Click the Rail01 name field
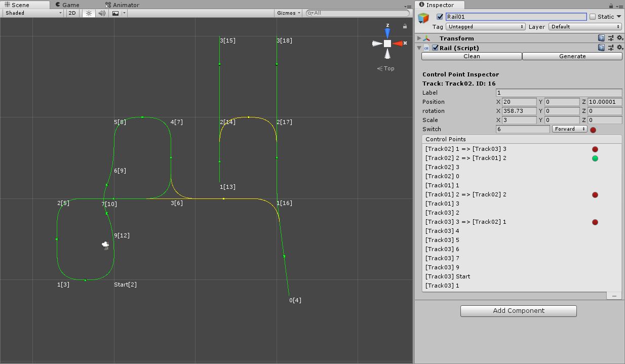 (516, 17)
